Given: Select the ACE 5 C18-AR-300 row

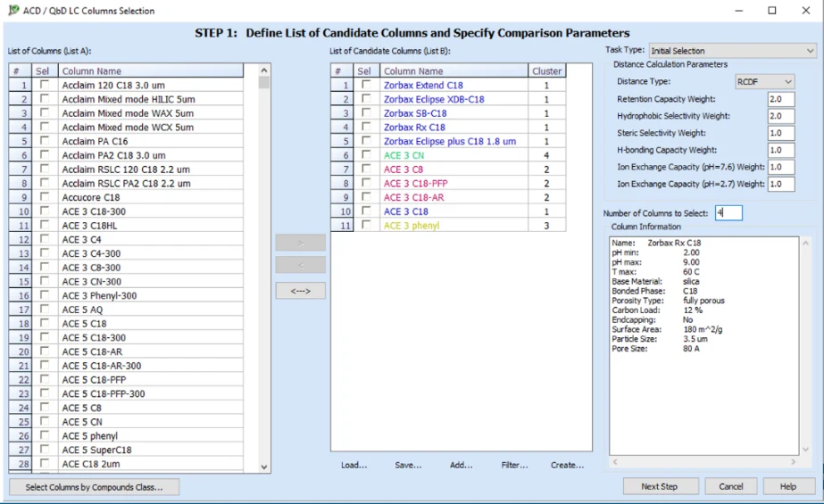Looking at the screenshot, I should [x=126, y=366].
